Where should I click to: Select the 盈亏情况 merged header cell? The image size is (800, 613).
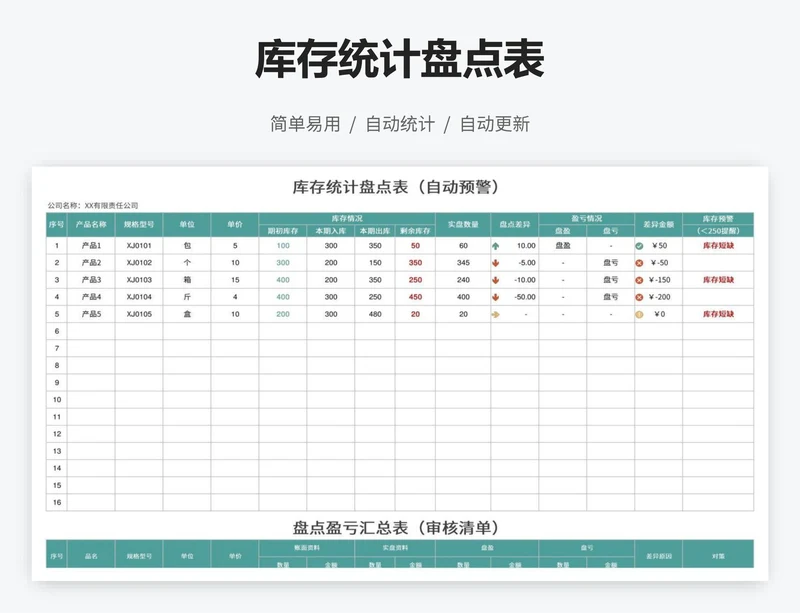[587, 217]
